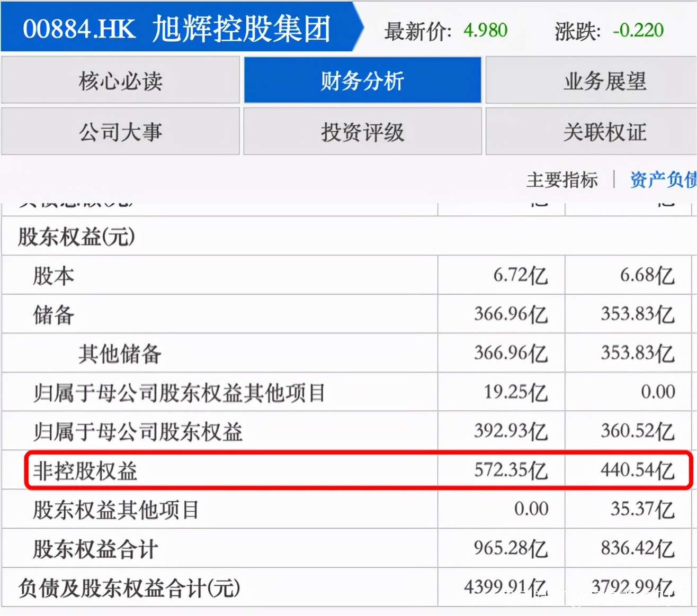Image resolution: width=697 pixels, height=616 pixels.
Task: View the 投资评级 tab
Action: click(x=362, y=132)
